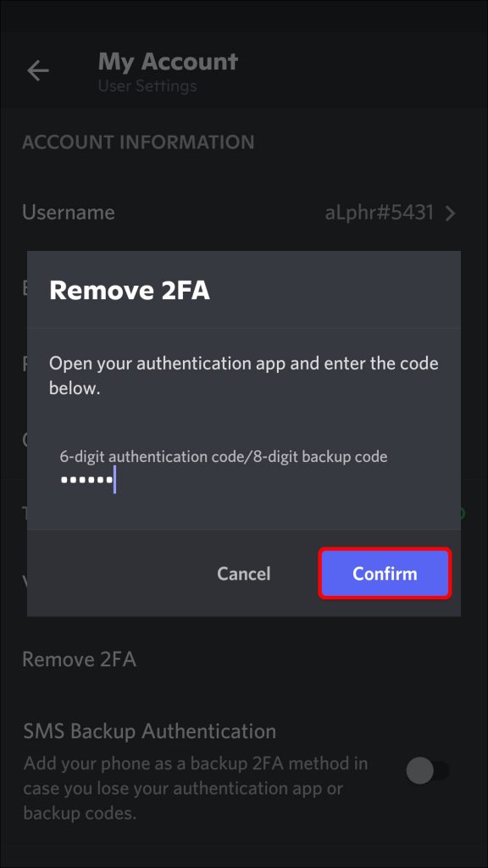The width and height of the screenshot is (488, 868).
Task: Tap the ACCOUNT INFORMATION section label
Action: (138, 142)
